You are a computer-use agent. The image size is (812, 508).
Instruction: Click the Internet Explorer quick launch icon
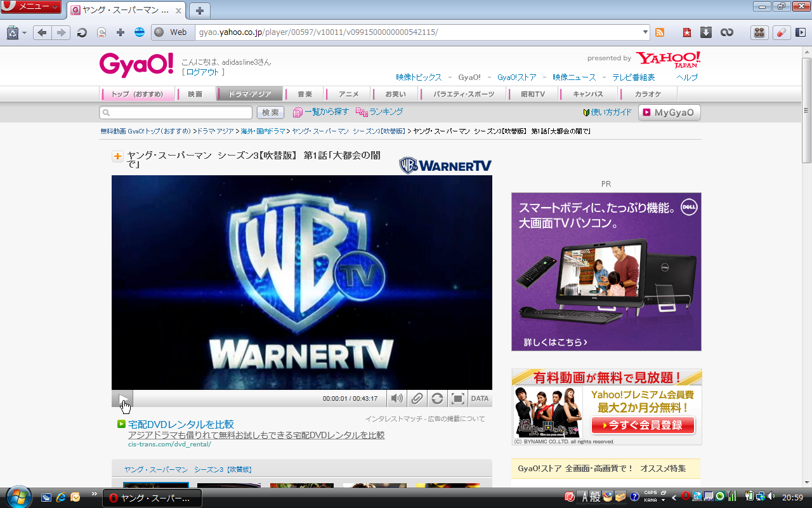pos(61,497)
